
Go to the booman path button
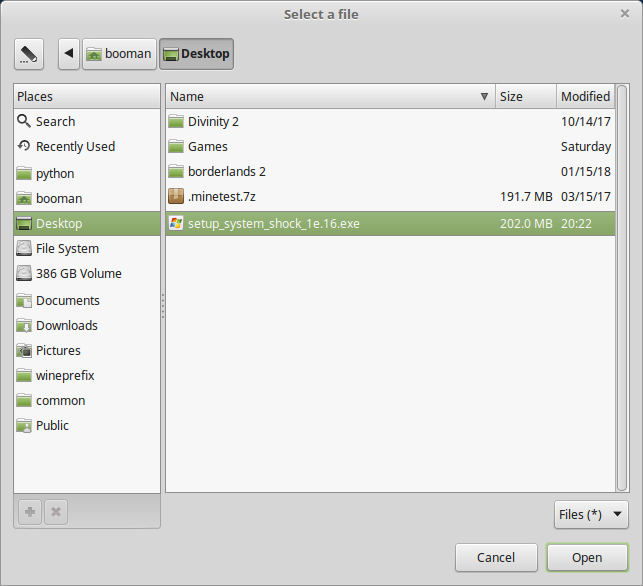tap(119, 54)
